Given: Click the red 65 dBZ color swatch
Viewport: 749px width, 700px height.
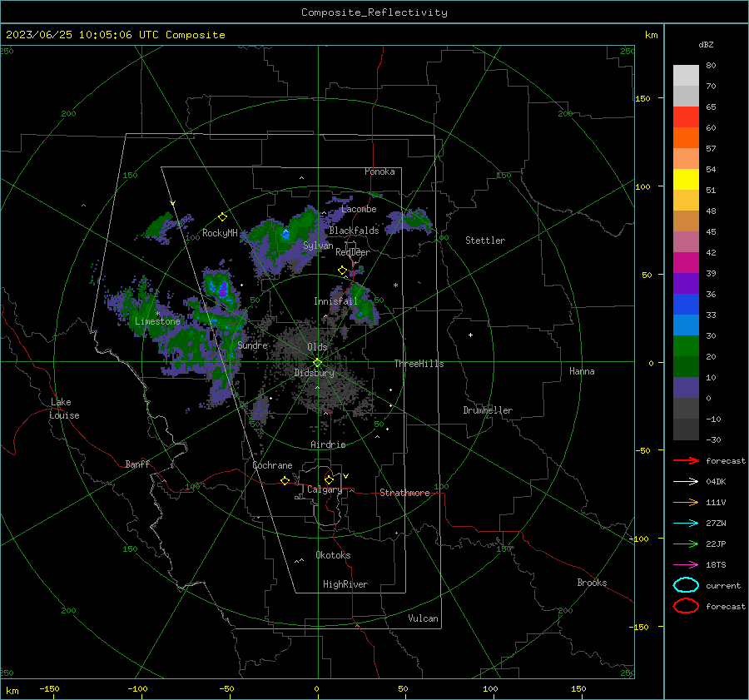Looking at the screenshot, I should coord(686,117).
